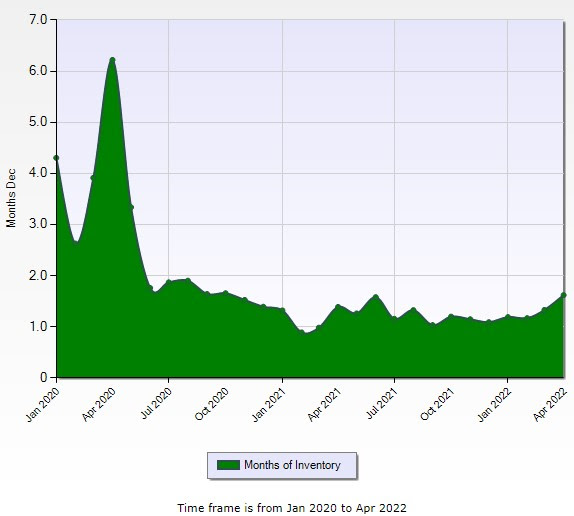Click the first data point at Jan 2020
Screen dimensions: 574x516
(x=56, y=158)
